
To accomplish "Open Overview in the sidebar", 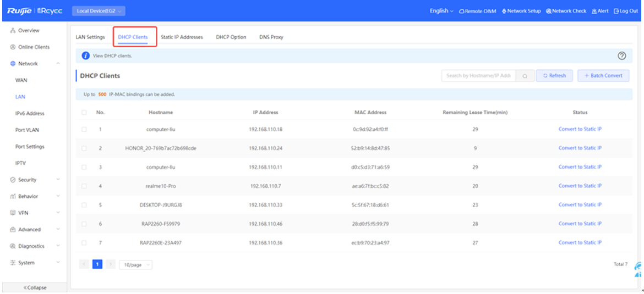I will [29, 31].
